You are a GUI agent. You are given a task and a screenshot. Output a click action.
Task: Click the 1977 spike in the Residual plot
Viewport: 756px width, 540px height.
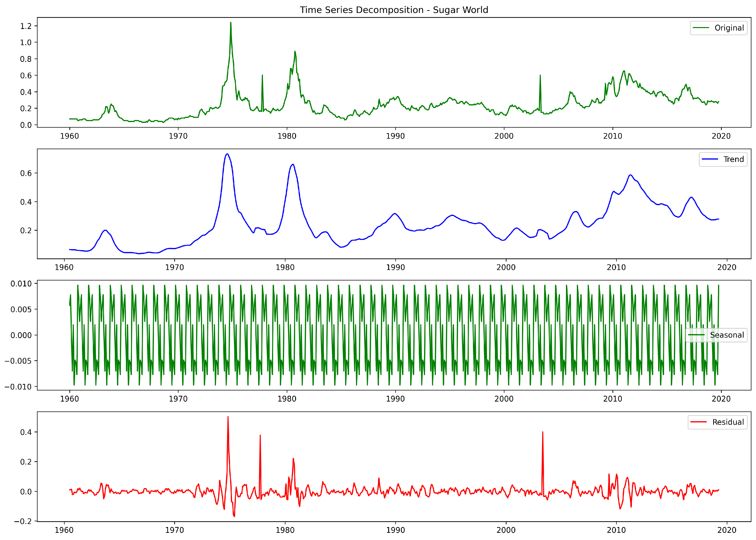click(x=260, y=436)
